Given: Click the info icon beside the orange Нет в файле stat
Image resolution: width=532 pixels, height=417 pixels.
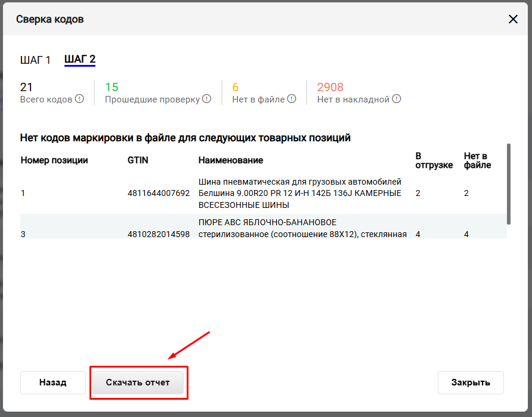Looking at the screenshot, I should (292, 99).
